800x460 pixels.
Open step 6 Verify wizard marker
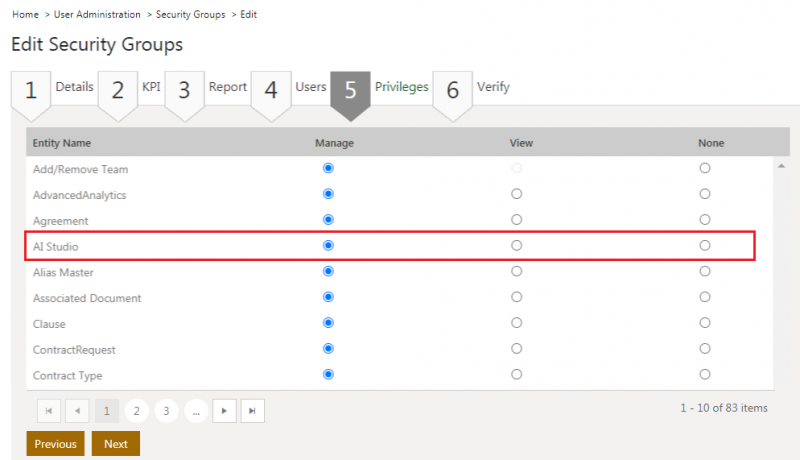pos(452,91)
